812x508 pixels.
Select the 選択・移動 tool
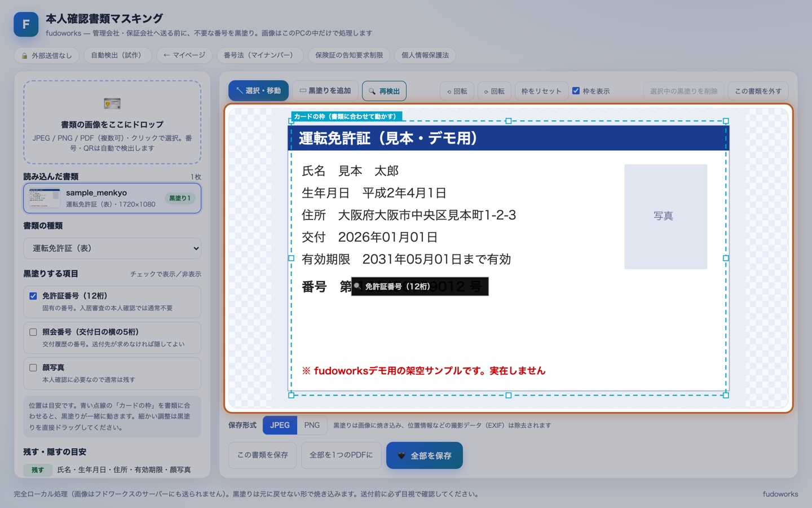point(258,91)
